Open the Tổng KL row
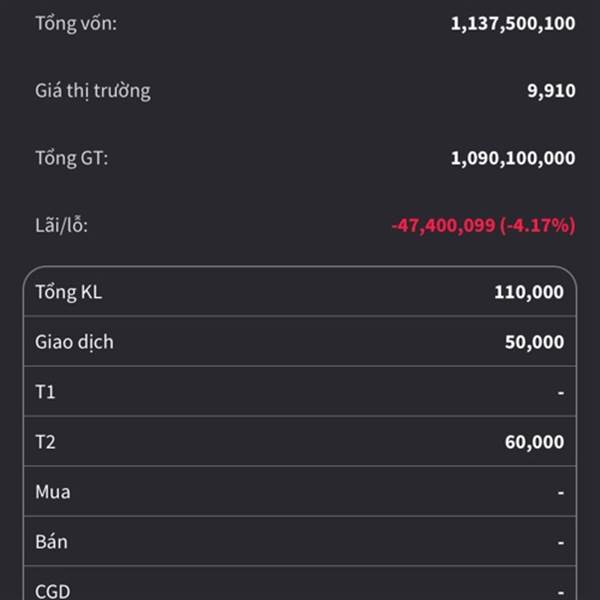This screenshot has width=600, height=600. 300,292
